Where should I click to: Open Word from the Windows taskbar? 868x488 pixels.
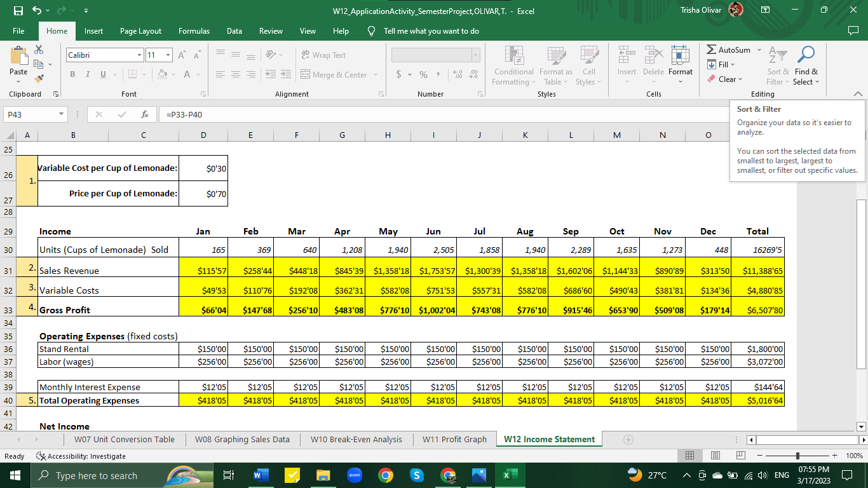coord(261,475)
